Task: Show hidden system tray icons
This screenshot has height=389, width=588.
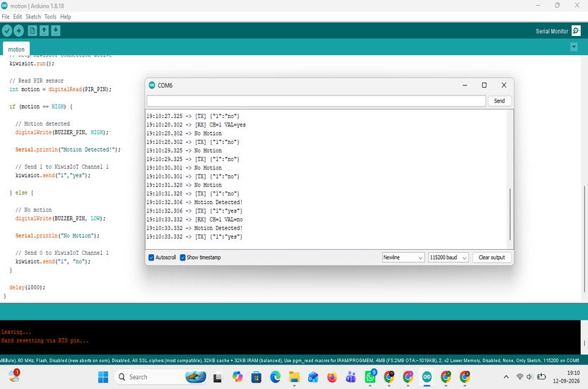Action: coord(506,377)
